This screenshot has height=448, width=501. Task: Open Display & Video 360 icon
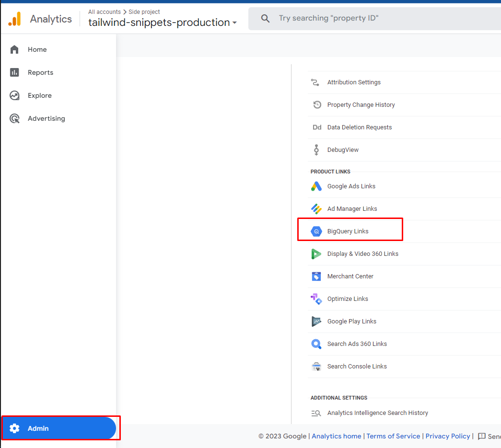click(316, 254)
